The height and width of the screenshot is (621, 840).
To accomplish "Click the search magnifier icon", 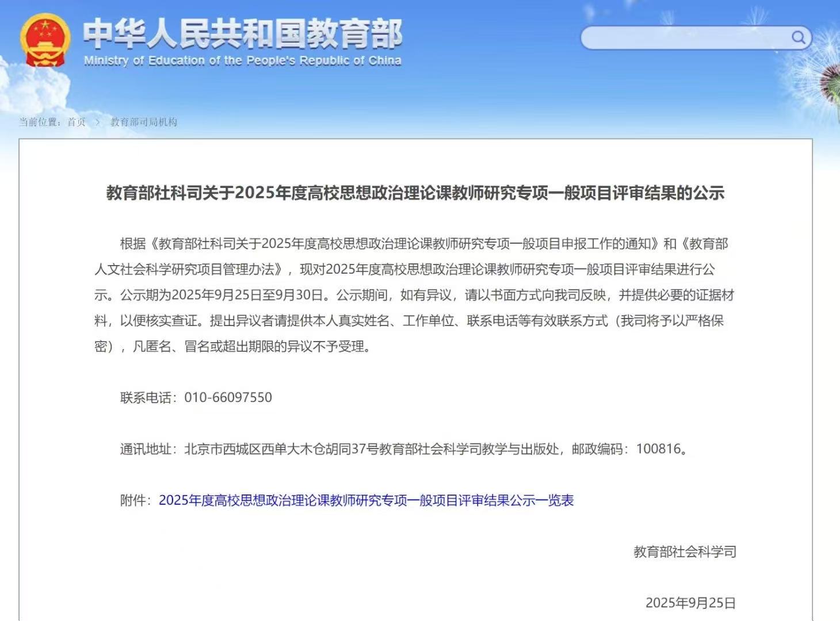I will (x=799, y=38).
